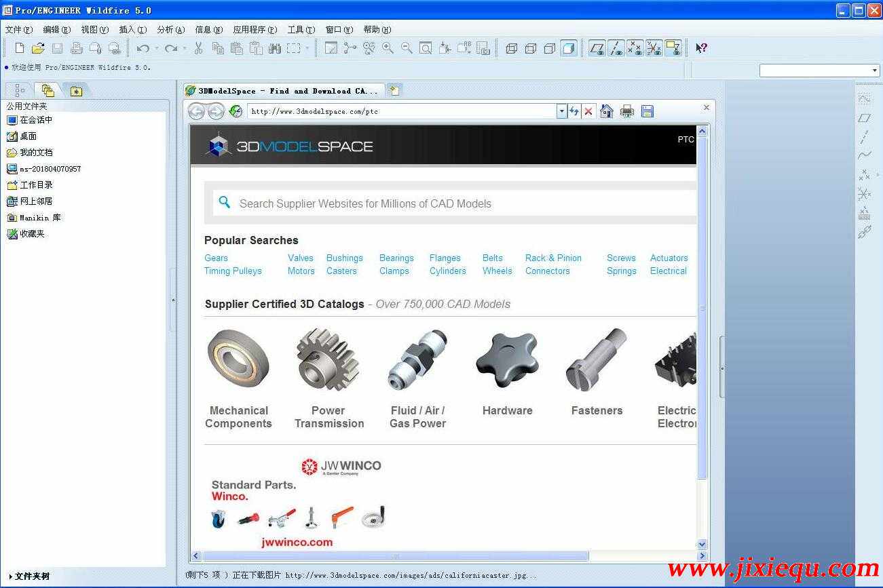Viewport: 883px width, 588px height.
Task: Click browser Back arrow button
Action: [x=197, y=111]
